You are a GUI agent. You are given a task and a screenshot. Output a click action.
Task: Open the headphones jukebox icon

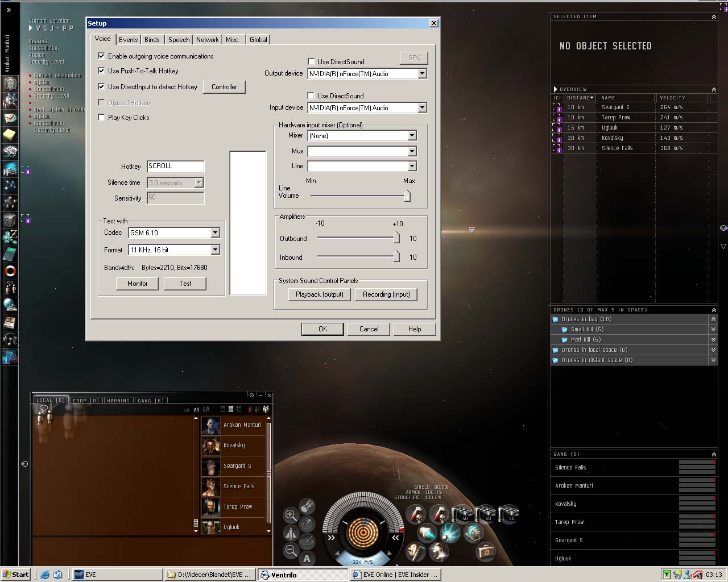10,339
